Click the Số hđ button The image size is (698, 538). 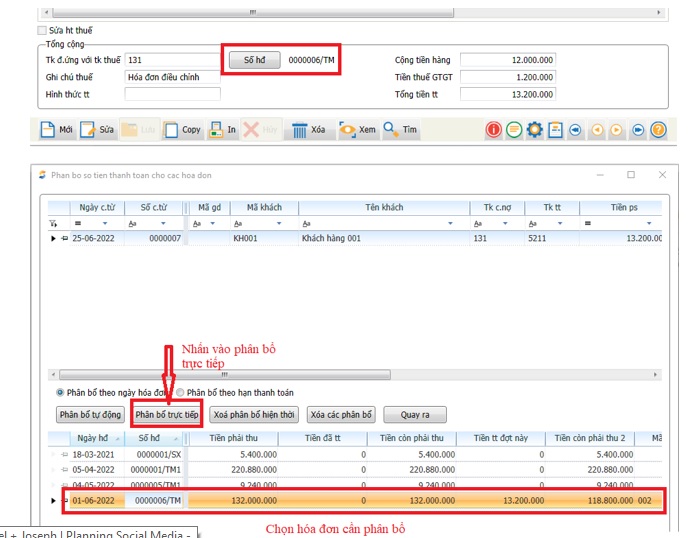click(x=254, y=60)
